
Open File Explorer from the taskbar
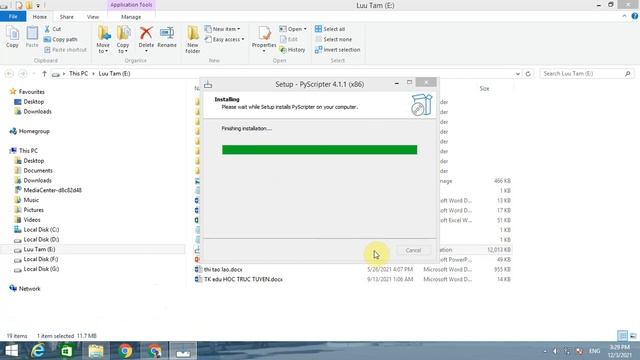point(96,351)
